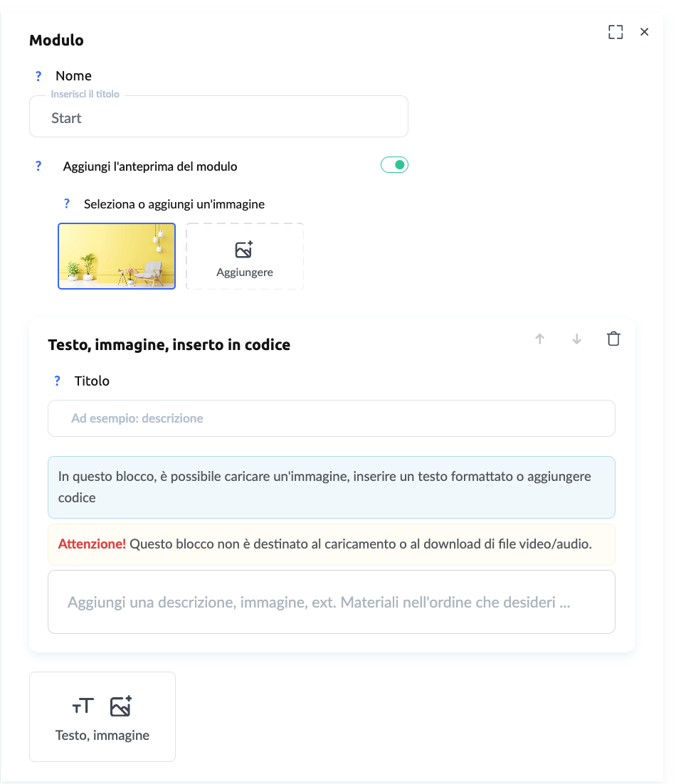Click the text icon in block tile
Screen dimensions: 676x784
[83, 706]
